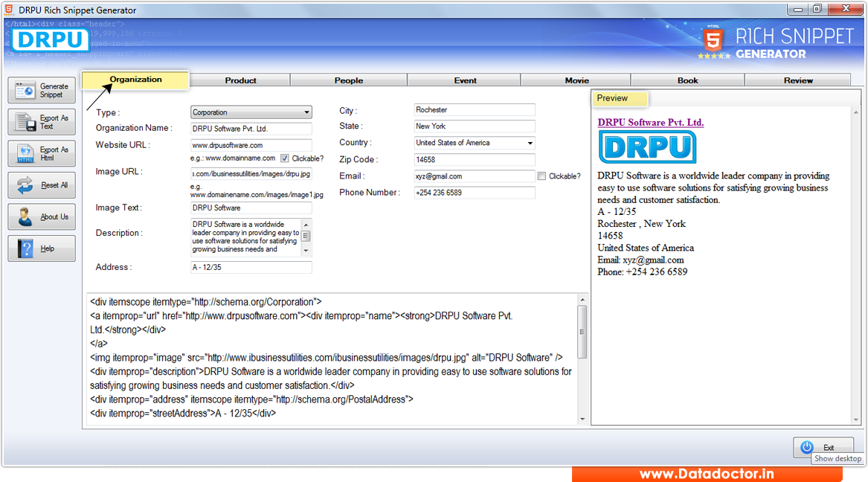The width and height of the screenshot is (868, 482).
Task: Click the schema.org/PostalAddress code line
Action: (251, 399)
